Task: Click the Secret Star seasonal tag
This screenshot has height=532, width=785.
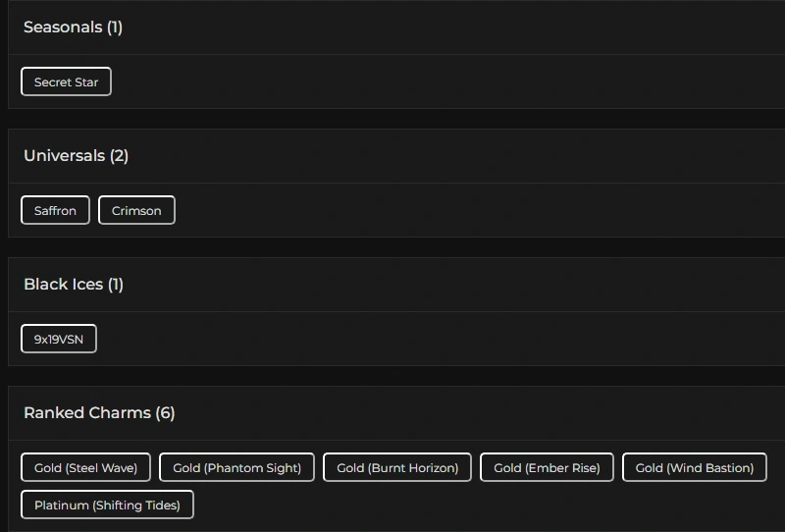Action: pos(66,81)
